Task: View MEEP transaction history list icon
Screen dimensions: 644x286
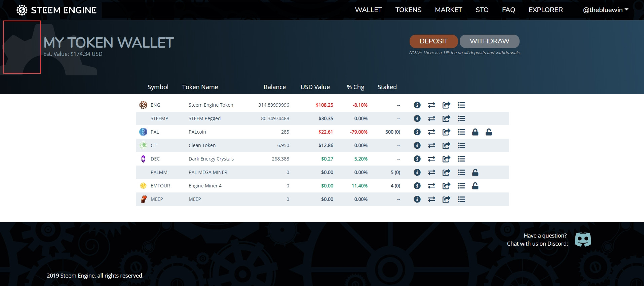Action: [x=461, y=199]
